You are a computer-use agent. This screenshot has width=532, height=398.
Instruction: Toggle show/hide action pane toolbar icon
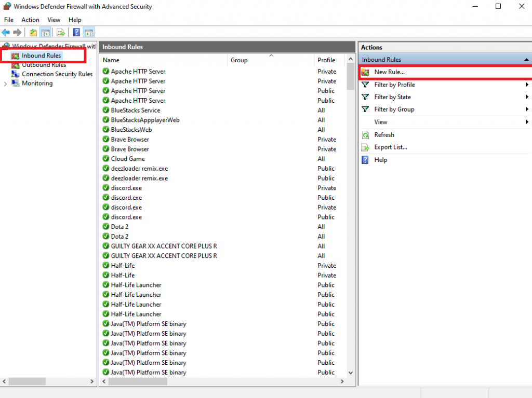[x=89, y=33]
